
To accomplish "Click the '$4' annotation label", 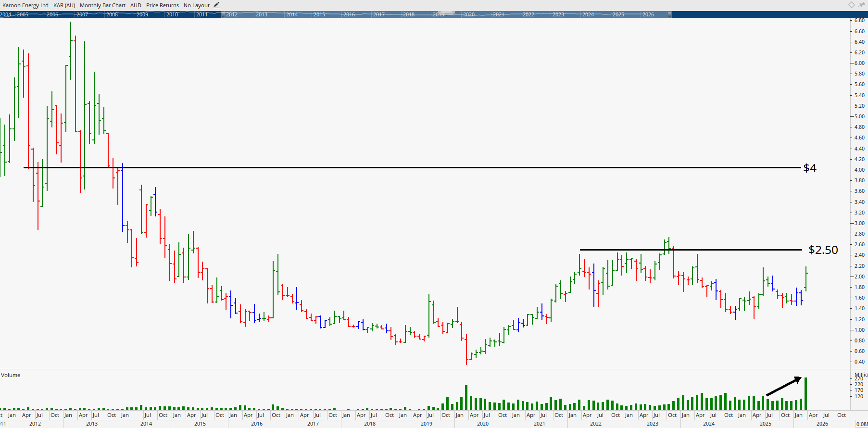I will pyautogui.click(x=810, y=168).
